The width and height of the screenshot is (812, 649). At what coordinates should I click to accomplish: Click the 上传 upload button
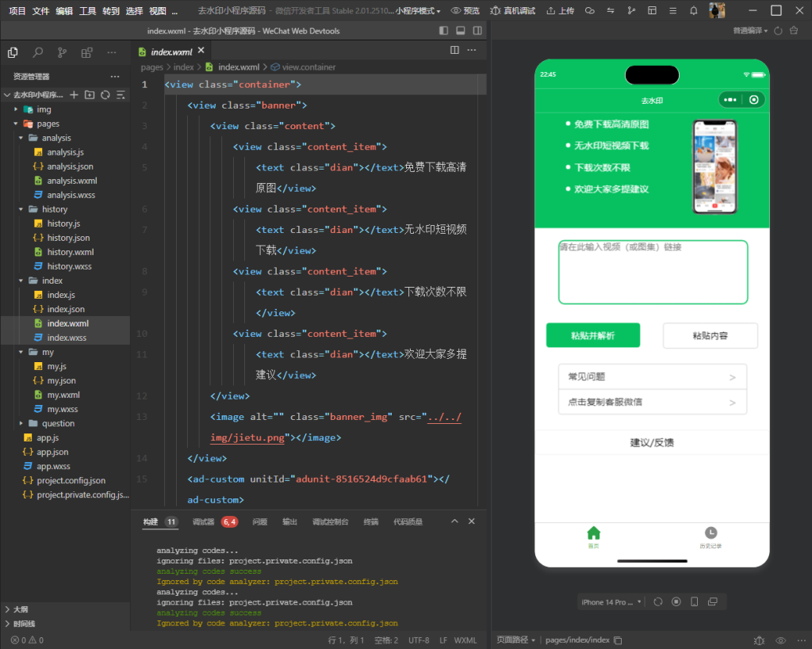(561, 10)
